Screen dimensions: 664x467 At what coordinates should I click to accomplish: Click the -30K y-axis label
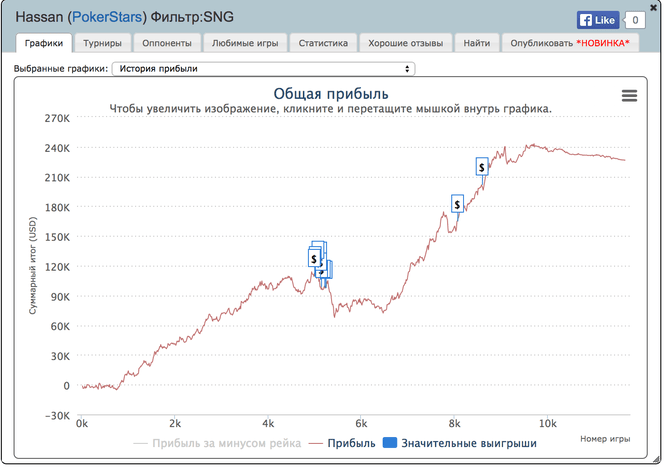57,416
